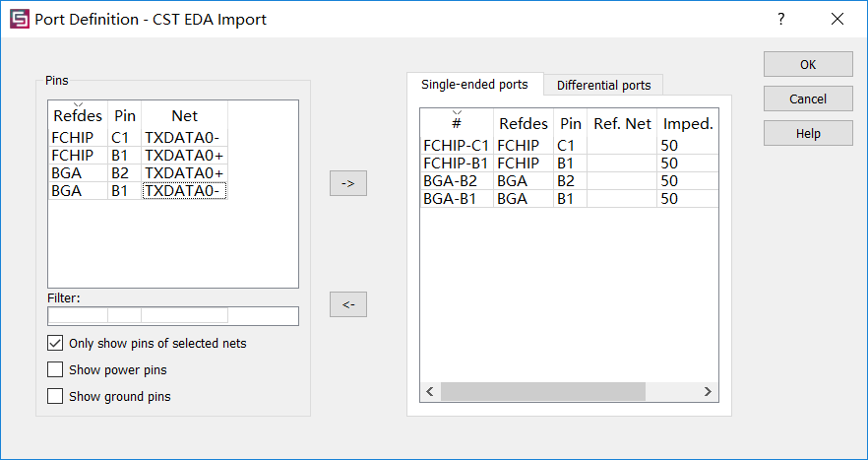Toggle Only show pins of selected nets

(55, 343)
